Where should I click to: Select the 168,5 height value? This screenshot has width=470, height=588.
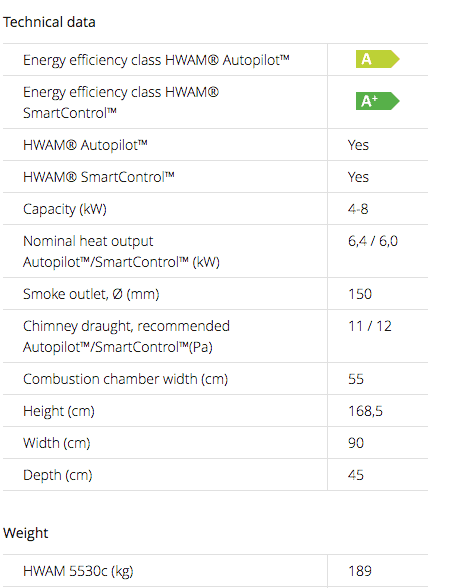[365, 411]
